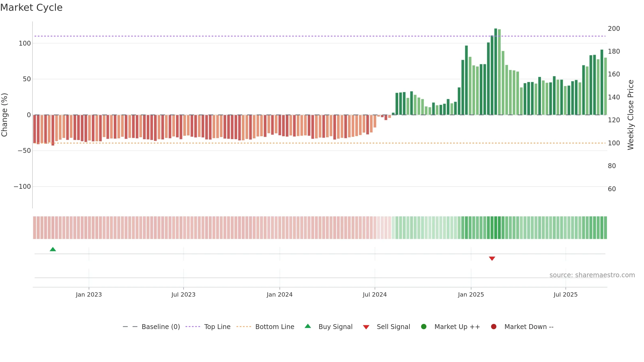Toggle the Bottom Line legend entry

click(265, 327)
